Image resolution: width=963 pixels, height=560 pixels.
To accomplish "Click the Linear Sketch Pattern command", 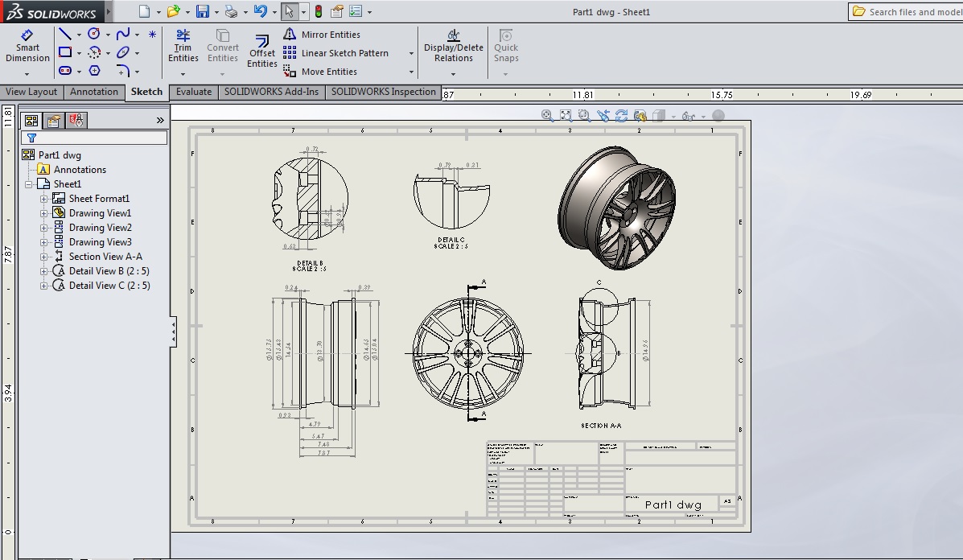I will pos(336,53).
